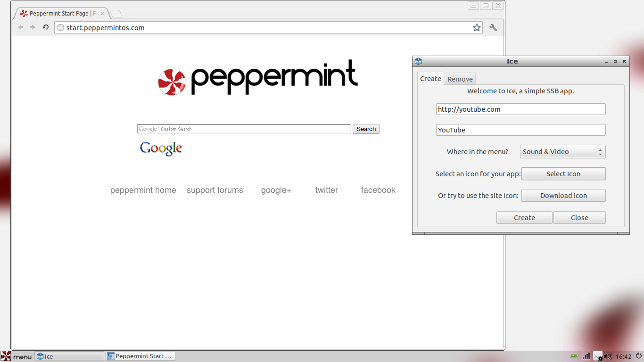644x362 pixels.
Task: Click the Google Search button
Action: click(x=366, y=129)
